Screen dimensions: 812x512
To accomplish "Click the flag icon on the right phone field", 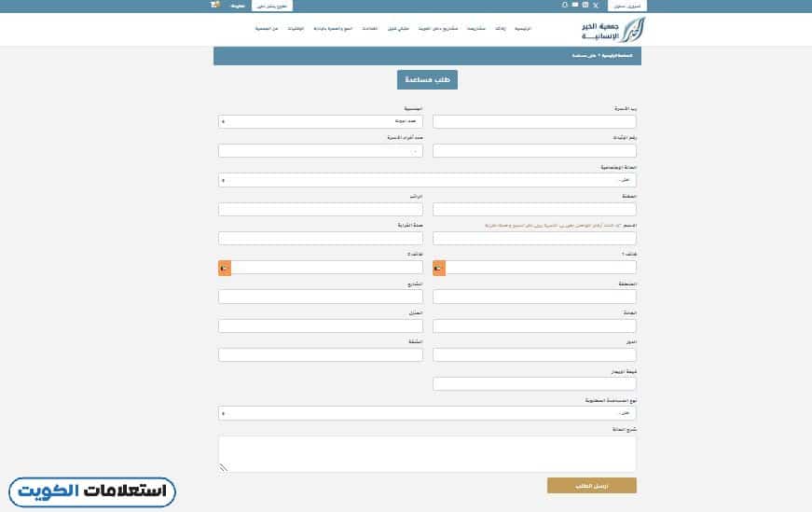I will [x=439, y=269].
